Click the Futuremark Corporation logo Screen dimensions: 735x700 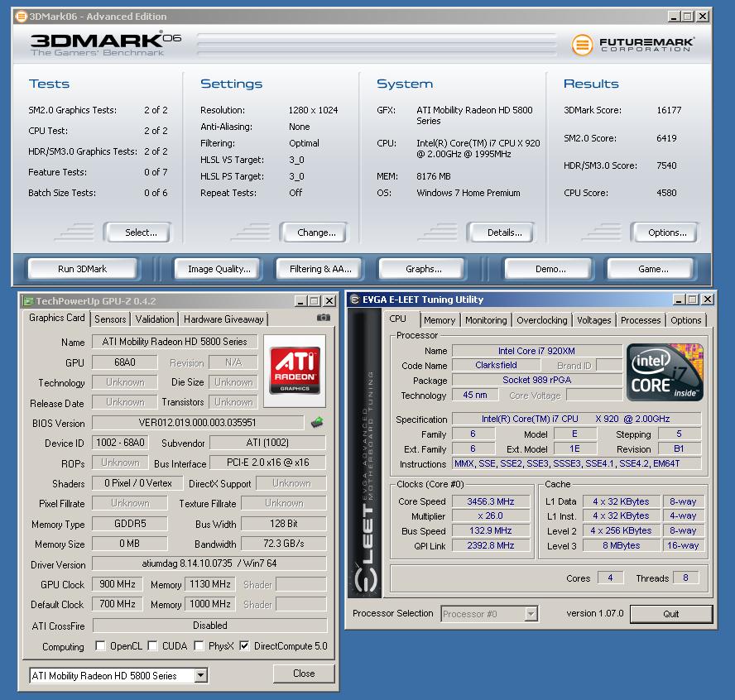click(633, 45)
